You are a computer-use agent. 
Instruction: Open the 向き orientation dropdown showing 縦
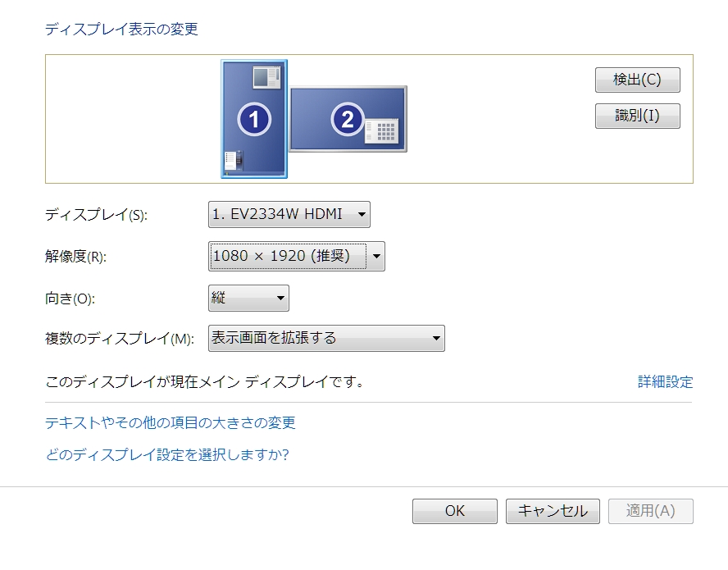click(x=249, y=298)
